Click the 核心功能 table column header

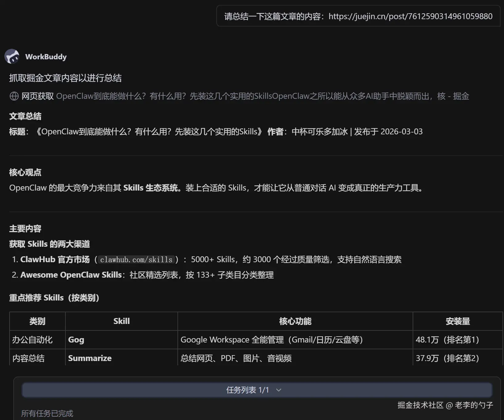click(x=295, y=321)
